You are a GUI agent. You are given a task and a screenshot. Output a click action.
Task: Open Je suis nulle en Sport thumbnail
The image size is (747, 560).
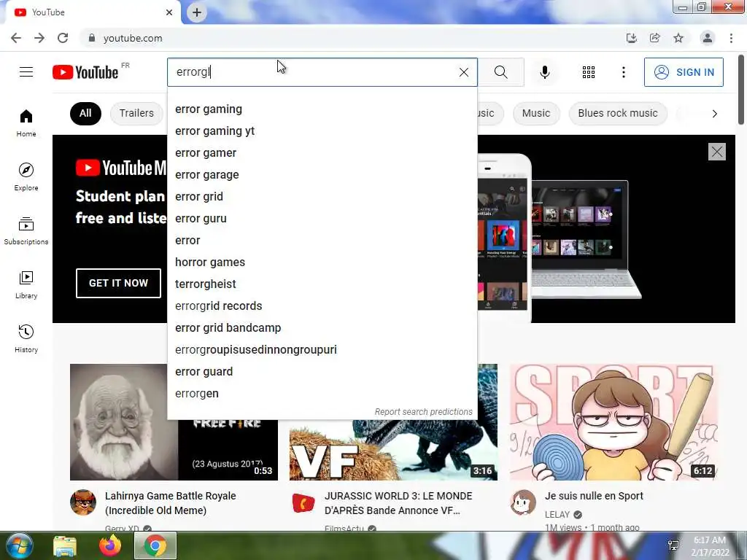[x=614, y=422]
